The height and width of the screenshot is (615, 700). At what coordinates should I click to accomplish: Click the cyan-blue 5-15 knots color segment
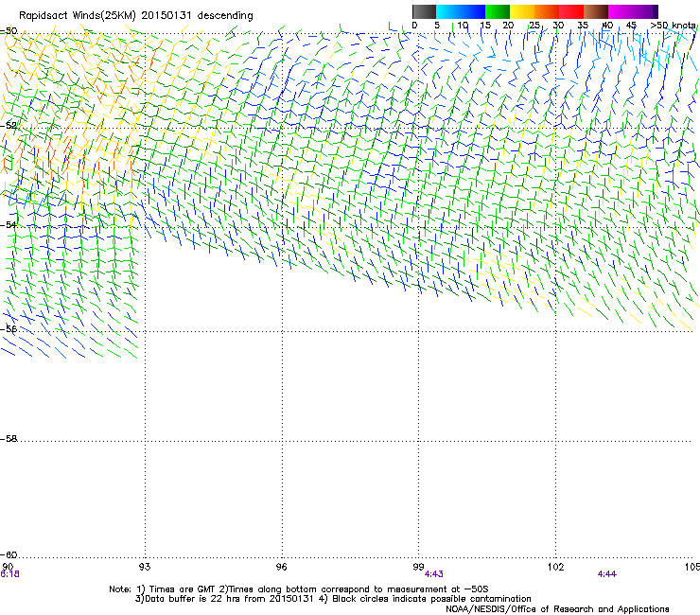tap(461, 11)
